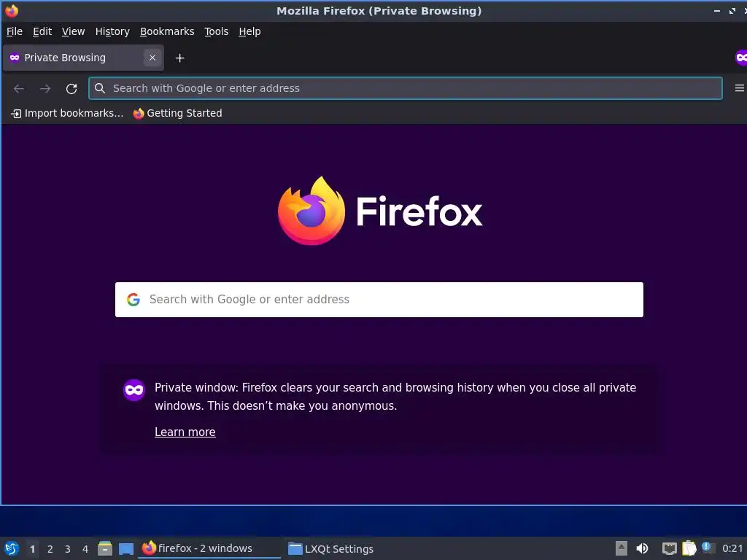Click the removable media eject tray icon

622,548
